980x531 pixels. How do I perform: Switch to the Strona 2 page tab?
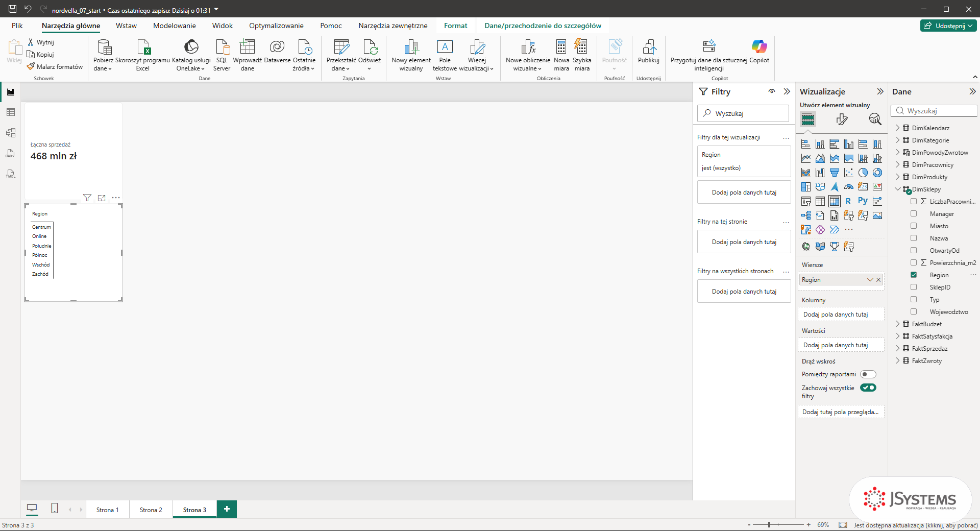point(151,510)
